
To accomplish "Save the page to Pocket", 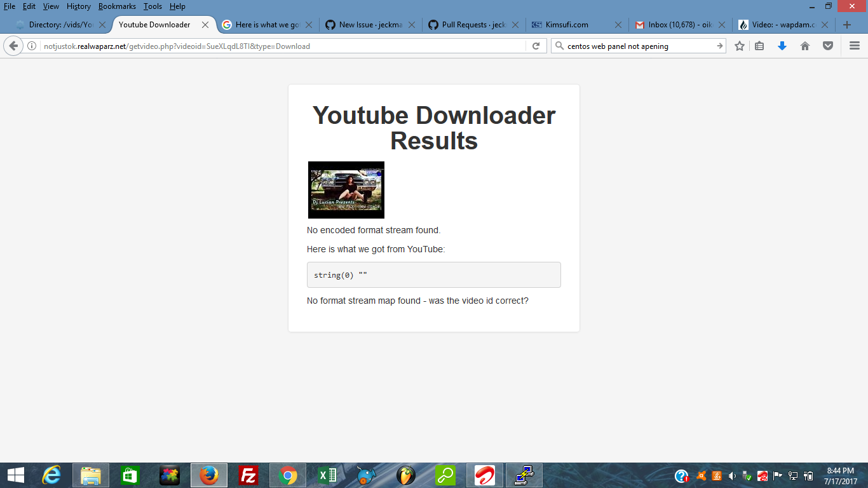I will tap(827, 46).
